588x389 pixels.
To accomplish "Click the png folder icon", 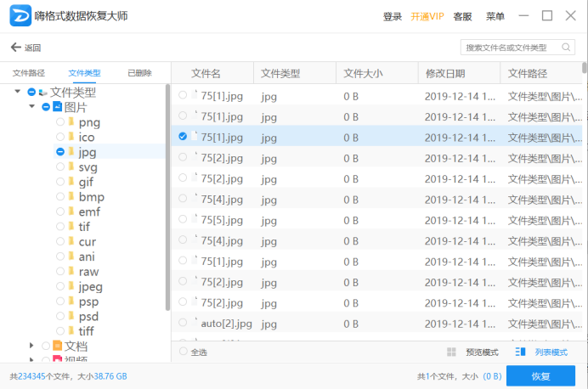I will (71, 121).
